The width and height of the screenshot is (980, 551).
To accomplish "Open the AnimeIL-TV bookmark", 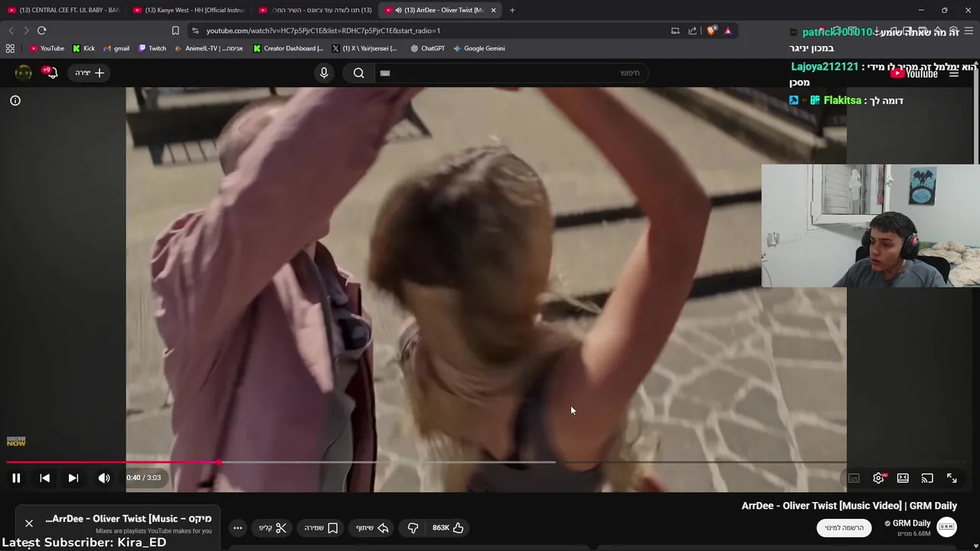I will click(x=209, y=48).
